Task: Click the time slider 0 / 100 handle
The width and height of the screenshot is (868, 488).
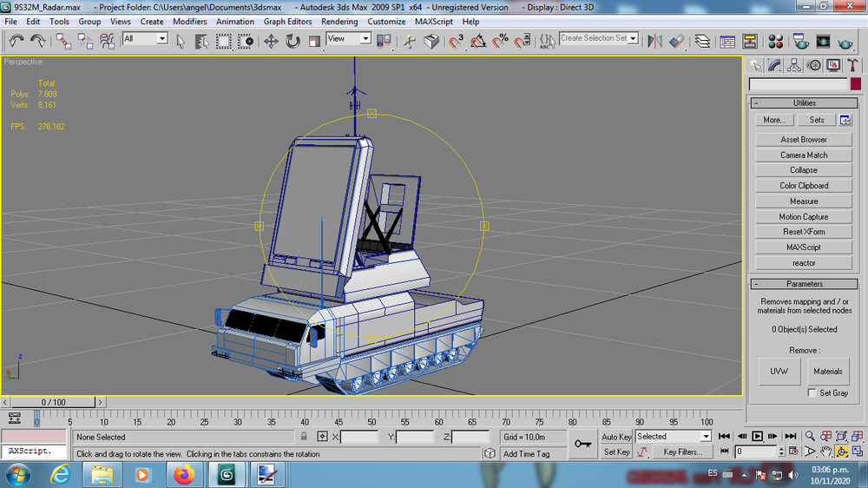Action: tap(53, 402)
